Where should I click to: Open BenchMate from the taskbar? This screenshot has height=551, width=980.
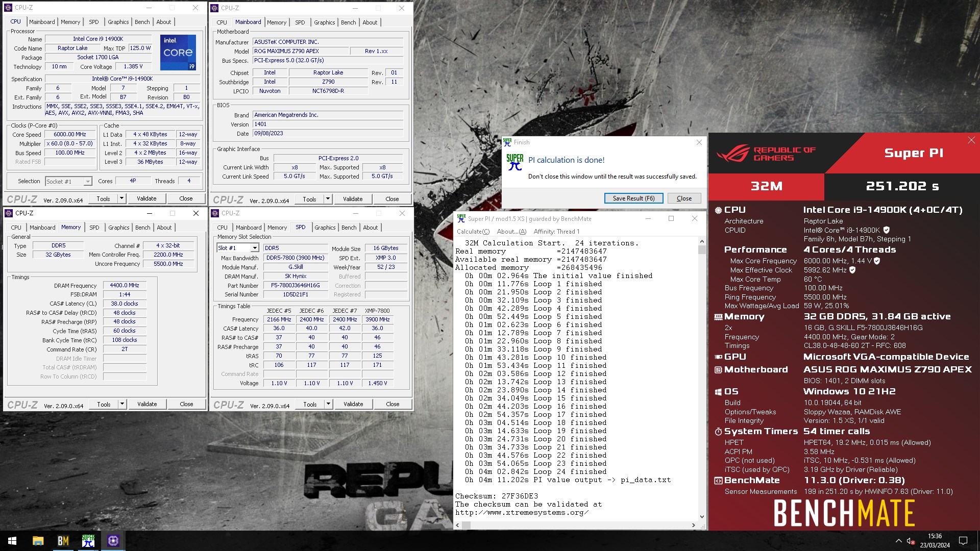point(63,541)
